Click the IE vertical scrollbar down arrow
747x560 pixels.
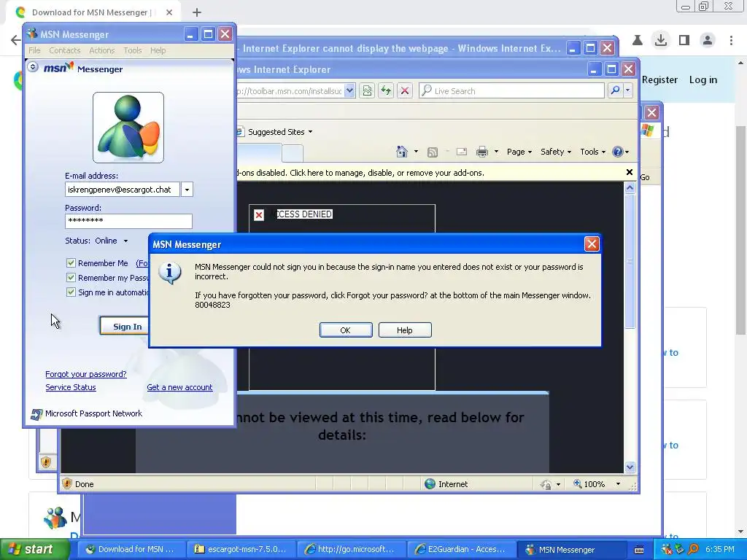click(x=630, y=467)
